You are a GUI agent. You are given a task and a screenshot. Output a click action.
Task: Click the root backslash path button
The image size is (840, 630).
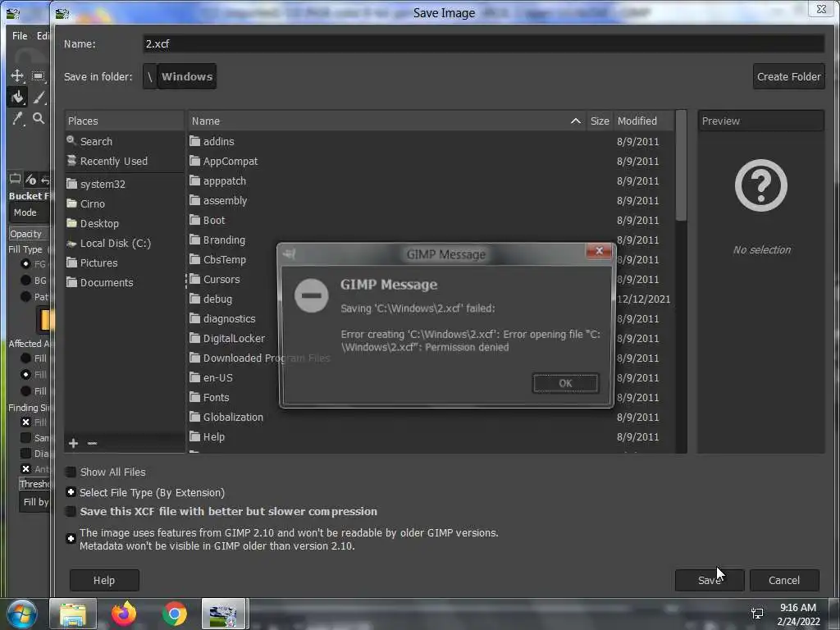[x=150, y=76]
